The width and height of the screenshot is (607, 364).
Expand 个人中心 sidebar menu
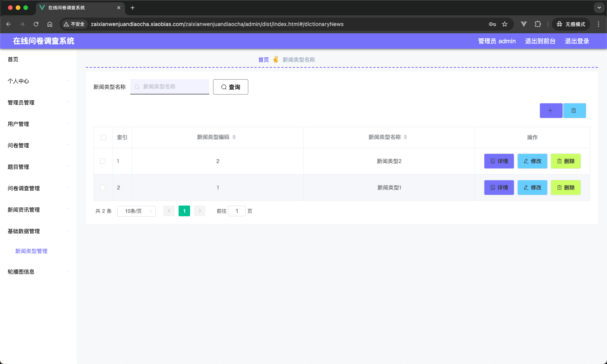[x=38, y=81]
